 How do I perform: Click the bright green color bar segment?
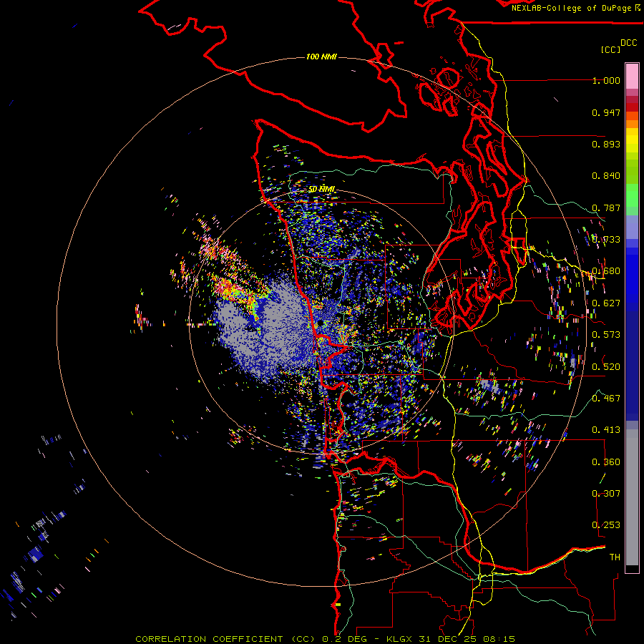[632, 195]
